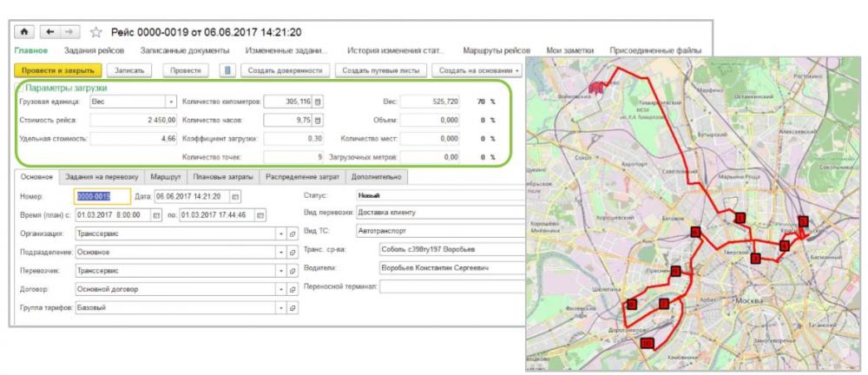
Task: Focus the Вес field showing 525,720
Action: [x=430, y=102]
